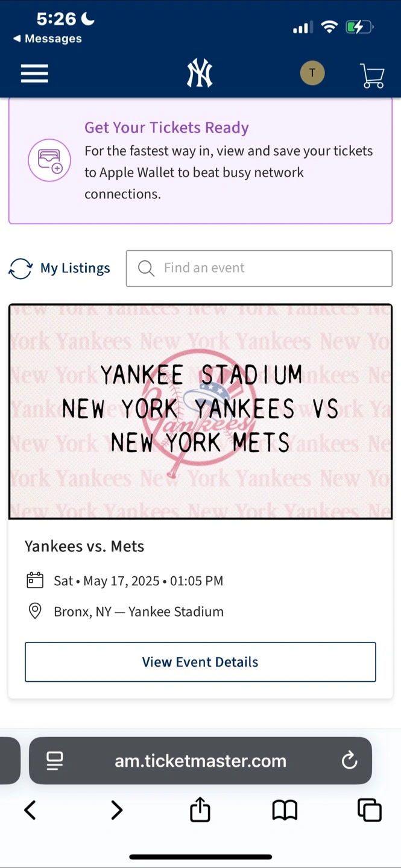The height and width of the screenshot is (868, 401).
Task: Reload the page from the address bar
Action: [x=349, y=761]
